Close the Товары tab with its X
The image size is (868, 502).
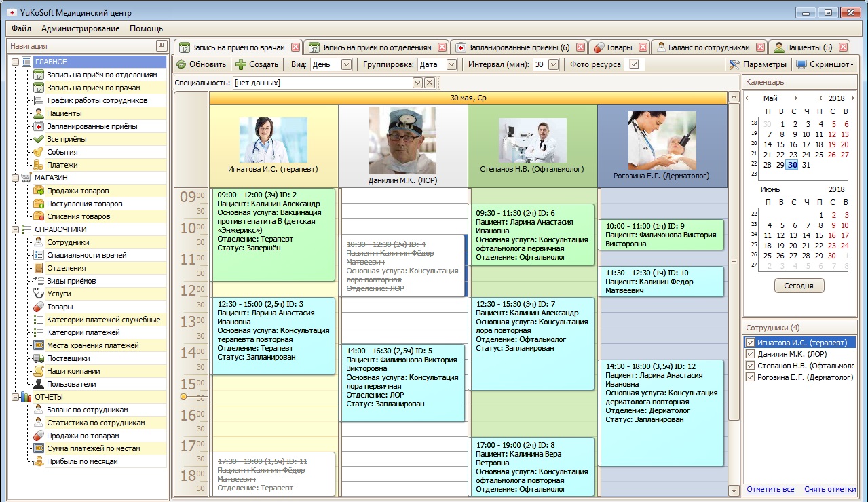(x=641, y=47)
